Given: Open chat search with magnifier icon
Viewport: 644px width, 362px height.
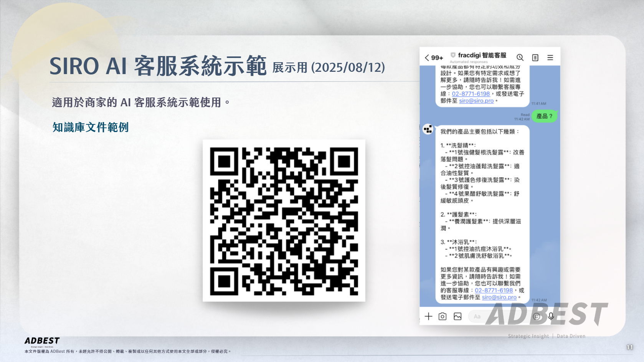Looking at the screenshot, I should pyautogui.click(x=520, y=58).
